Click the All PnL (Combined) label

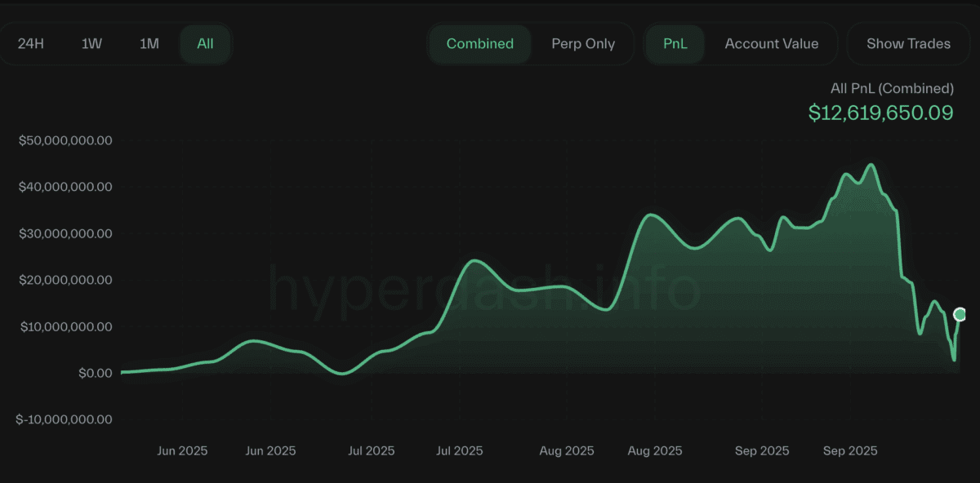click(x=892, y=88)
